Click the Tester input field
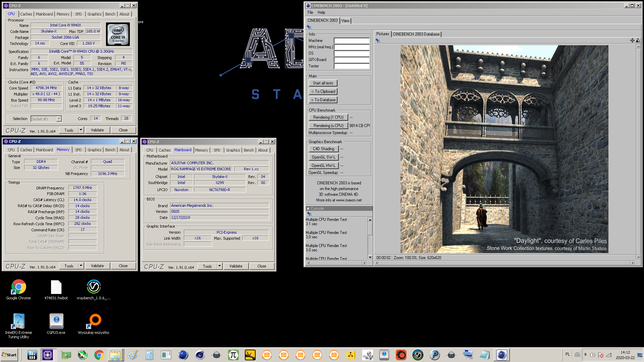644x362 pixels. [352, 66]
